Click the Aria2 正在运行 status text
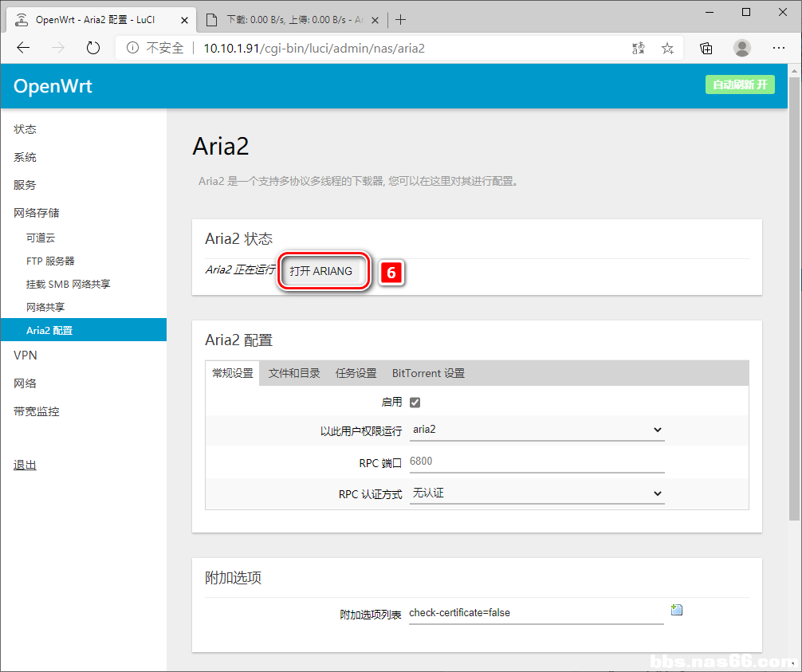 click(239, 269)
